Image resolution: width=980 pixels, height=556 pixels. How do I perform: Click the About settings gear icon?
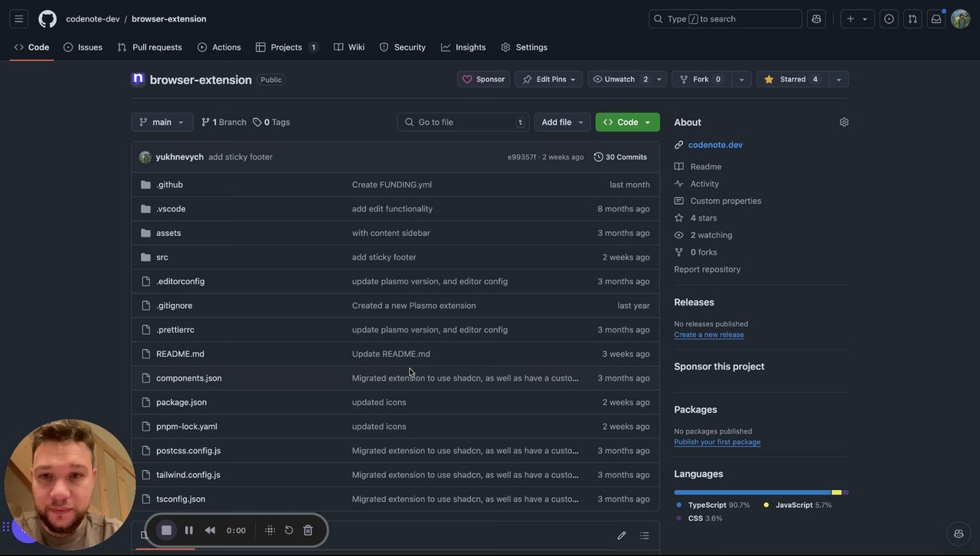844,122
